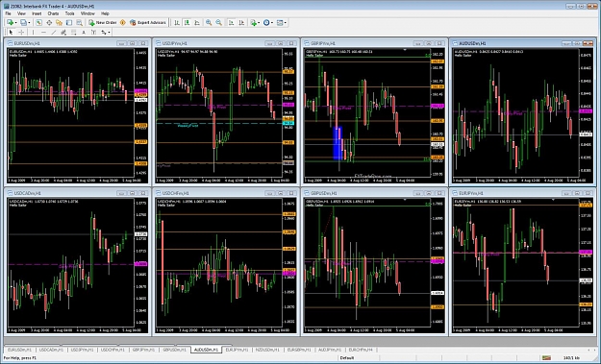Select the Trendline drawing tool

pyautogui.click(x=54, y=33)
